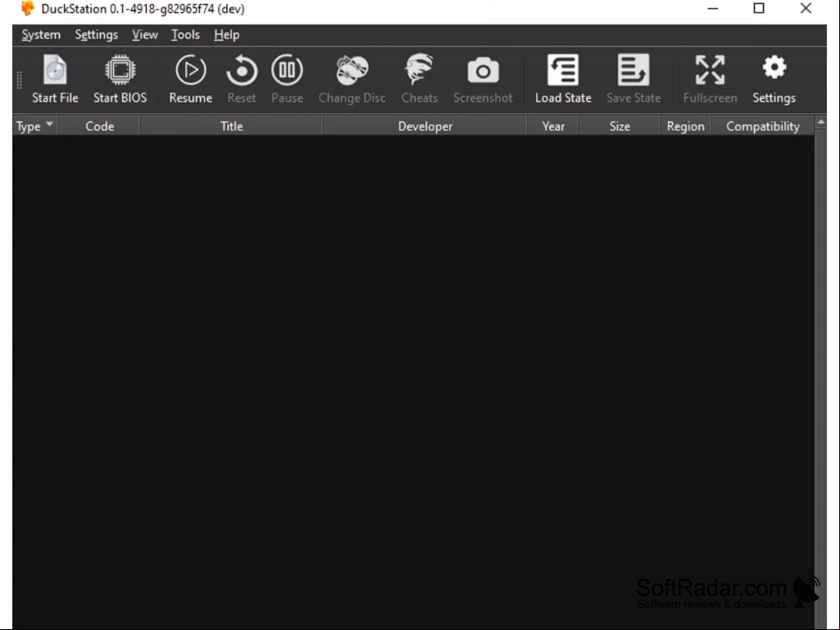The width and height of the screenshot is (840, 630).
Task: Sort by the Title column header
Action: click(x=231, y=126)
